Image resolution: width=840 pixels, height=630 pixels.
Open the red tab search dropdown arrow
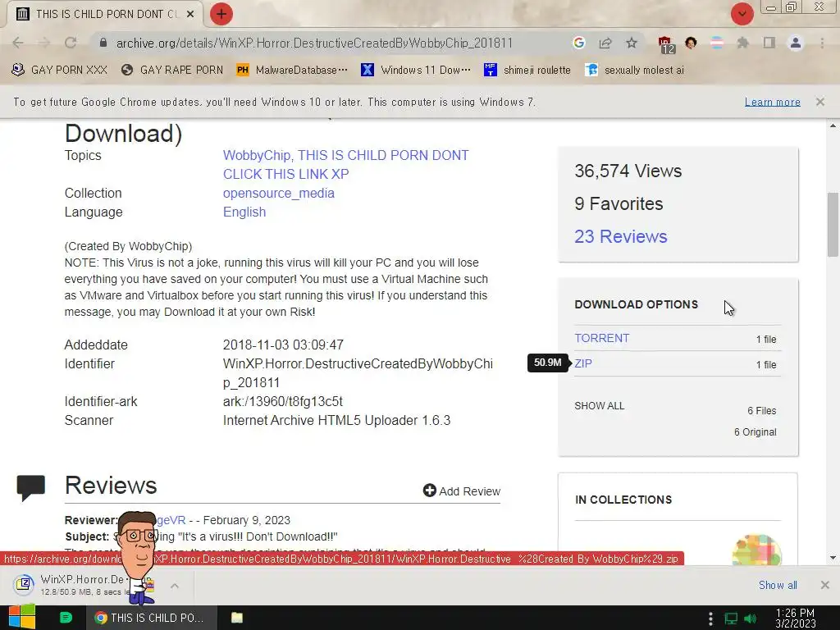(742, 14)
